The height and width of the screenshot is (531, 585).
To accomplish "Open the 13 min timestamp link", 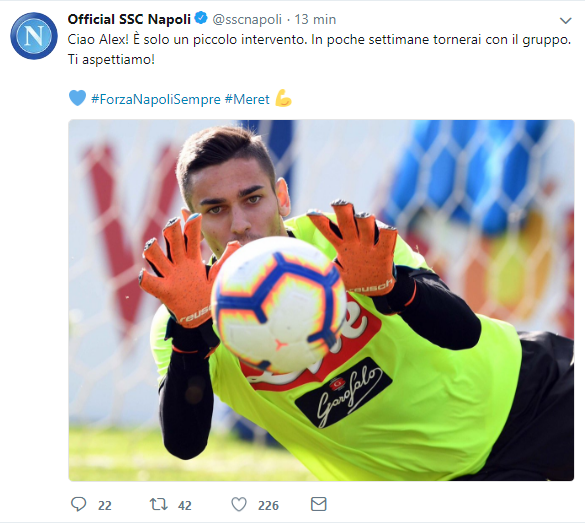I will click(x=315, y=19).
